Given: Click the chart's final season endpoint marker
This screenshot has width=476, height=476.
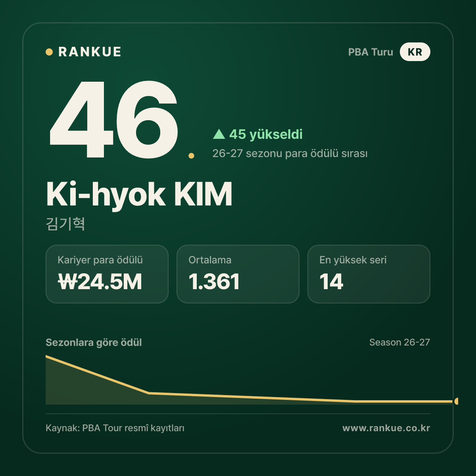Looking at the screenshot, I should click(x=456, y=401).
